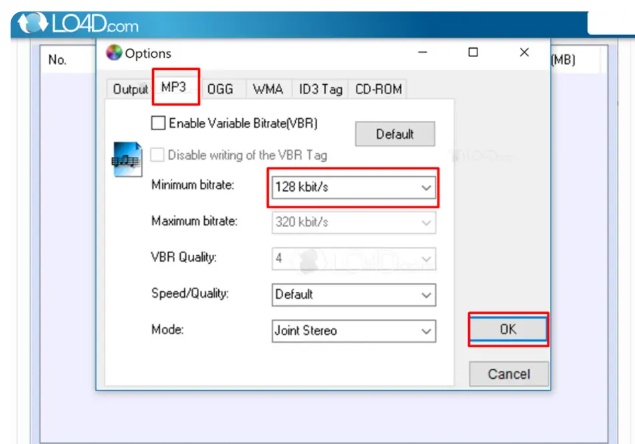Screen dimensions: 635x444
Task: Enable Variable Bitrate (VBR) checkbox
Action: point(158,123)
